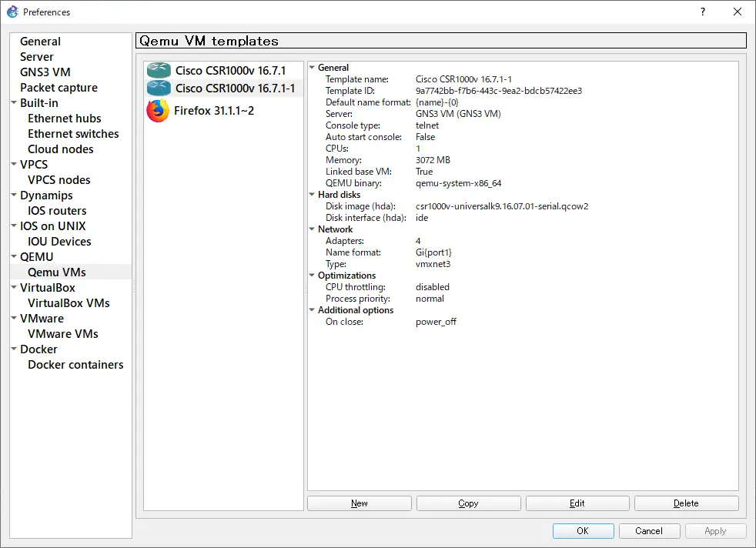
Task: Select IOU Devices in the sidebar
Action: [x=59, y=242]
